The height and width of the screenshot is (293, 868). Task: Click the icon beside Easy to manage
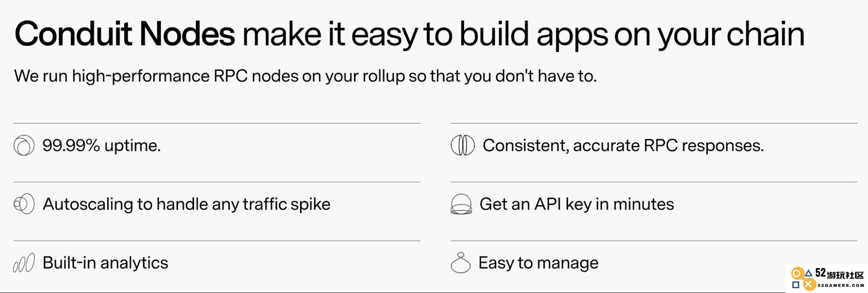(x=461, y=263)
